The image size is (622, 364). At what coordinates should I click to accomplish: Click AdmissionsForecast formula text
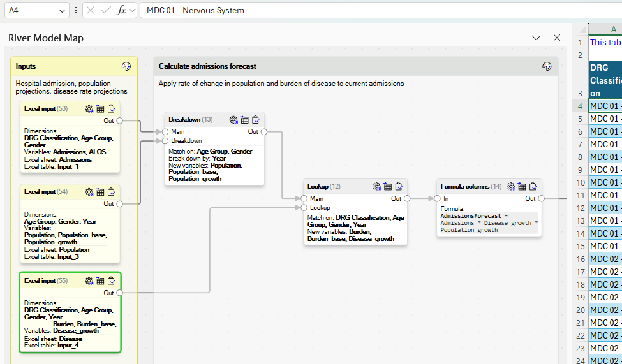tap(489, 223)
